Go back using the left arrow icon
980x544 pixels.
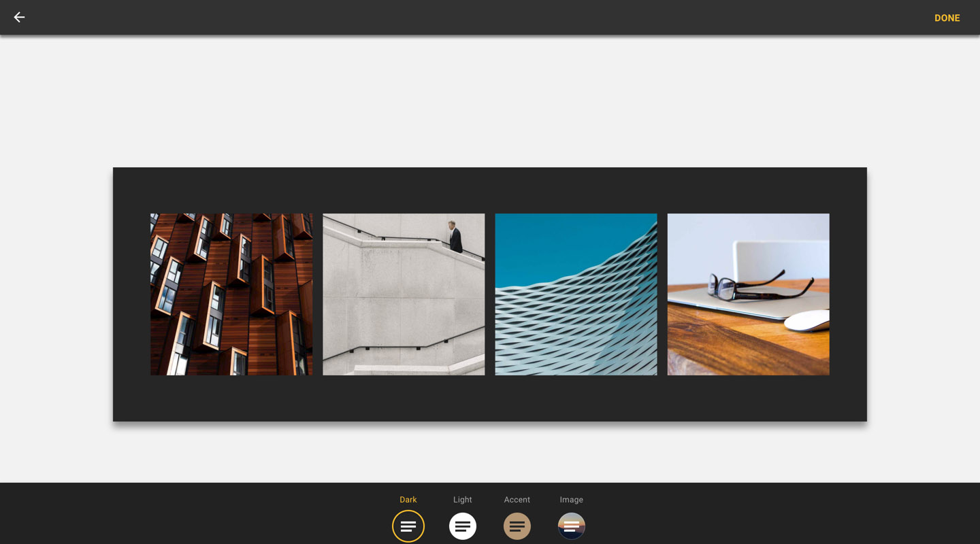[19, 17]
